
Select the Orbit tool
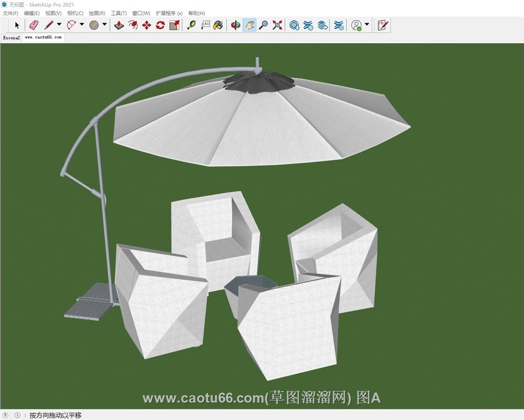point(235,25)
